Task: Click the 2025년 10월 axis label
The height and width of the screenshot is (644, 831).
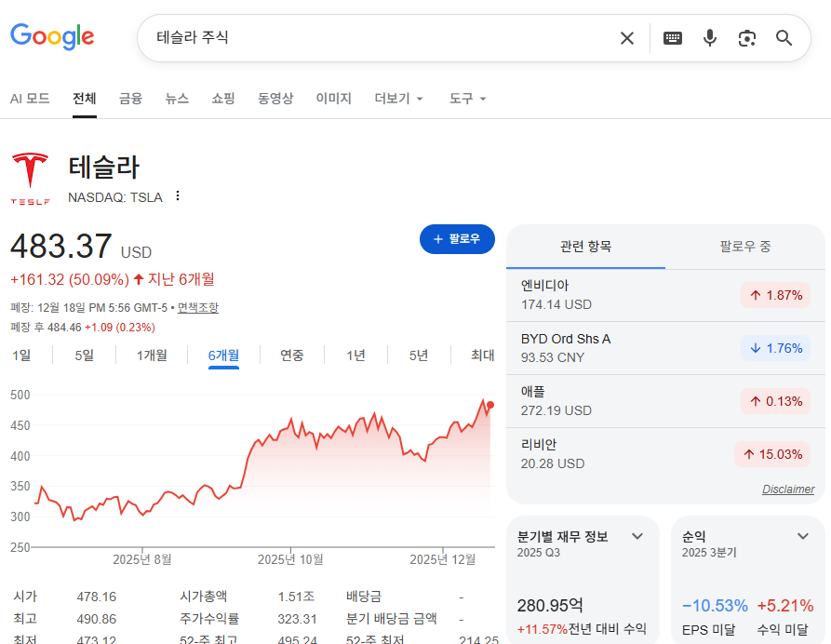Action: point(290,559)
